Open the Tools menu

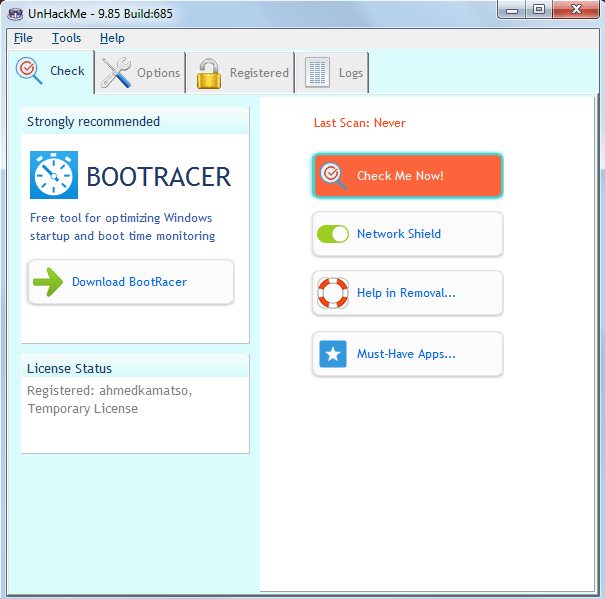(66, 38)
